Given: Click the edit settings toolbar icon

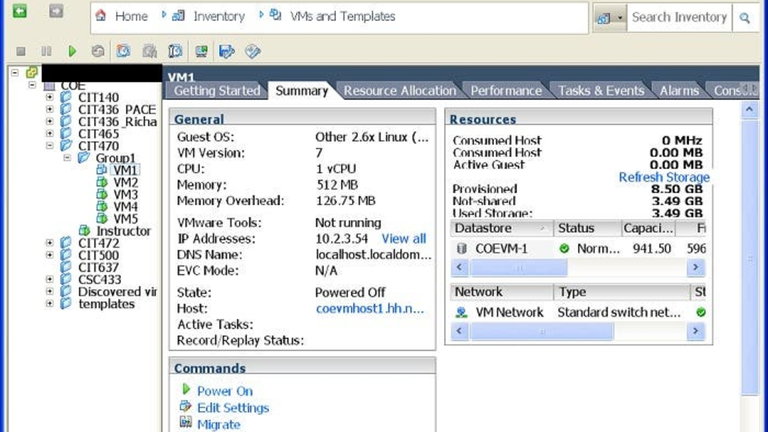Looking at the screenshot, I should tap(253, 51).
